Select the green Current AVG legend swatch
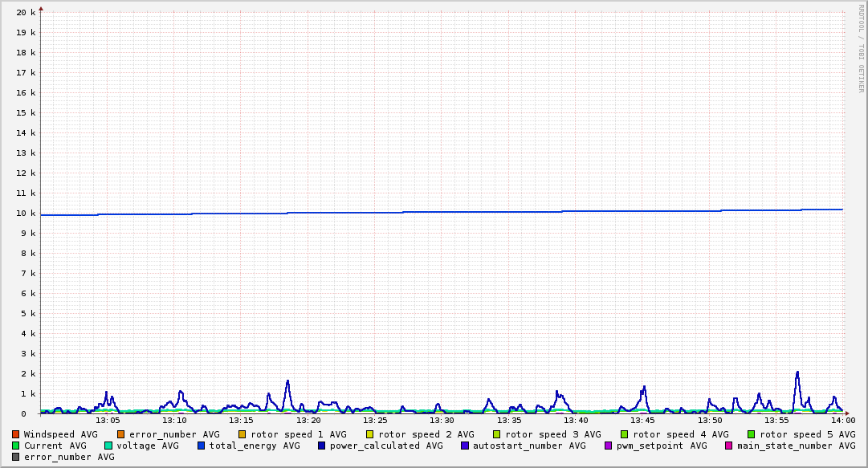The width and height of the screenshot is (868, 468). [x=16, y=446]
